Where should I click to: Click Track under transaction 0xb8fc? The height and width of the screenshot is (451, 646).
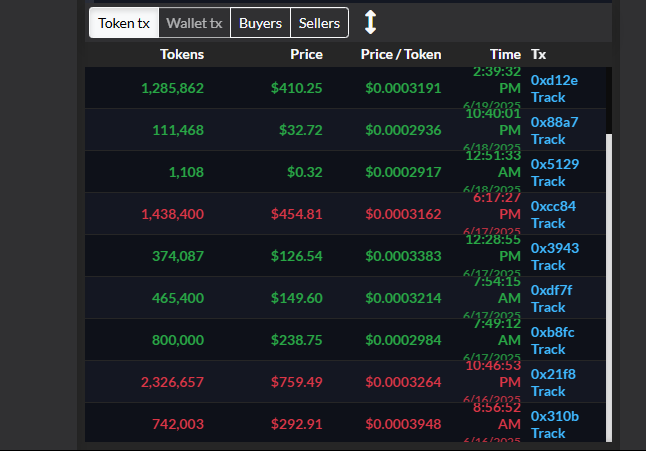[548, 349]
